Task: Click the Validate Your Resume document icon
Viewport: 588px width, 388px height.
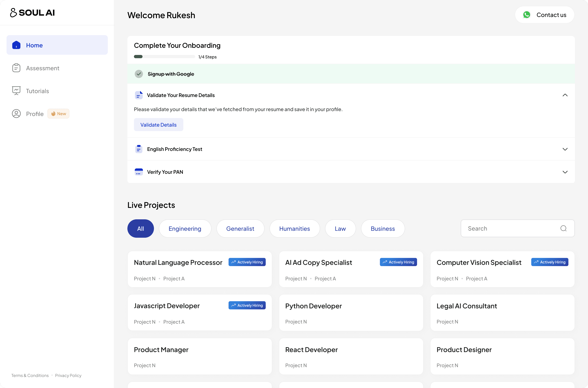Action: (139, 95)
